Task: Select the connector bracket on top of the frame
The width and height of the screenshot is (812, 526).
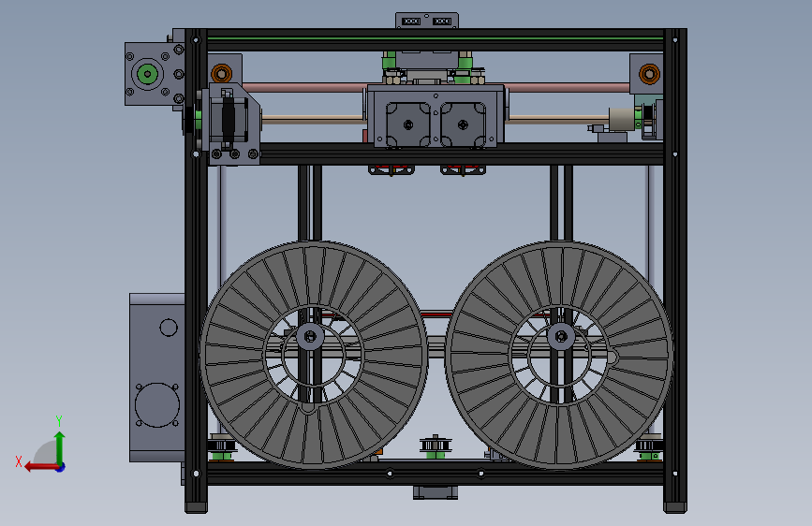Action: 427,21
